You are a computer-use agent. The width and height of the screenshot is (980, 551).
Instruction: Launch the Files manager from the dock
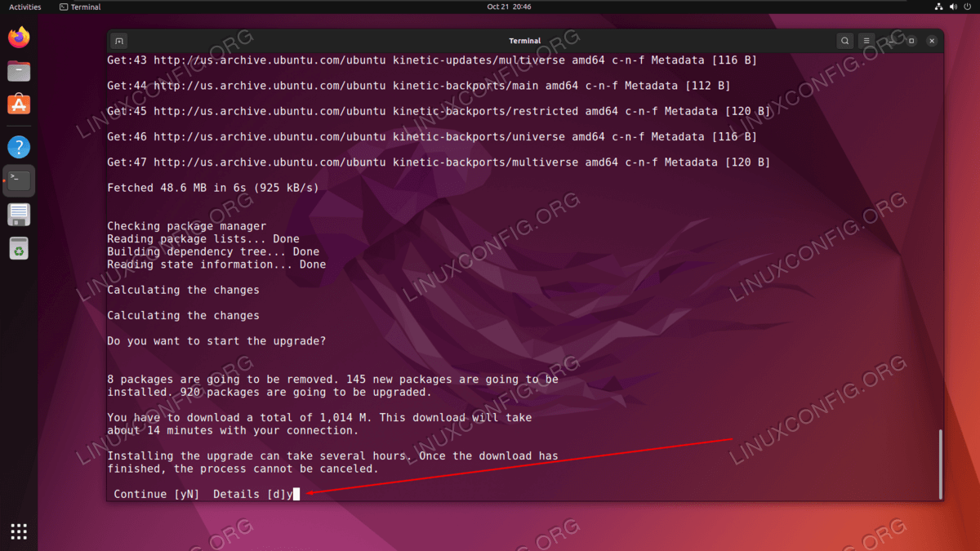click(x=19, y=71)
